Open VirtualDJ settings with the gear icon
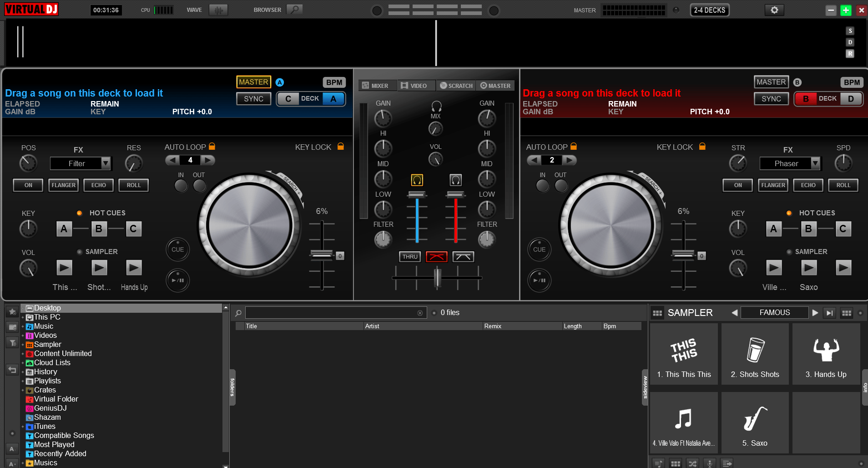 click(774, 10)
